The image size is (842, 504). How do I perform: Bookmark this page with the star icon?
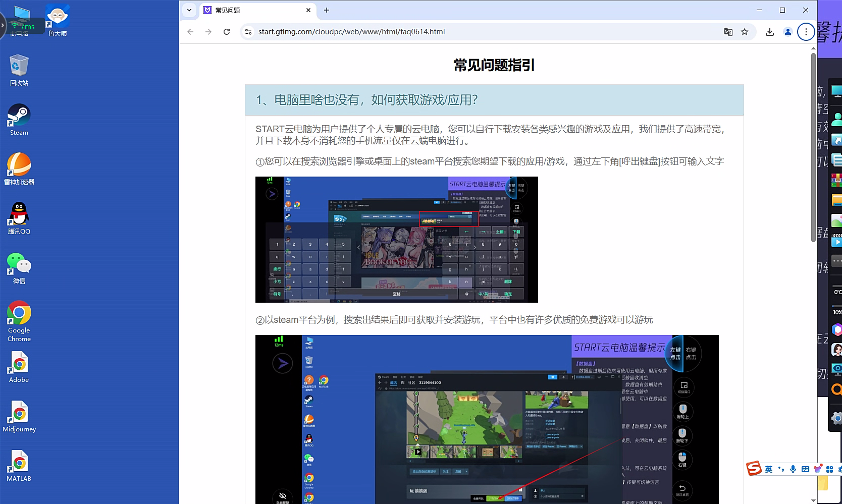pyautogui.click(x=745, y=32)
